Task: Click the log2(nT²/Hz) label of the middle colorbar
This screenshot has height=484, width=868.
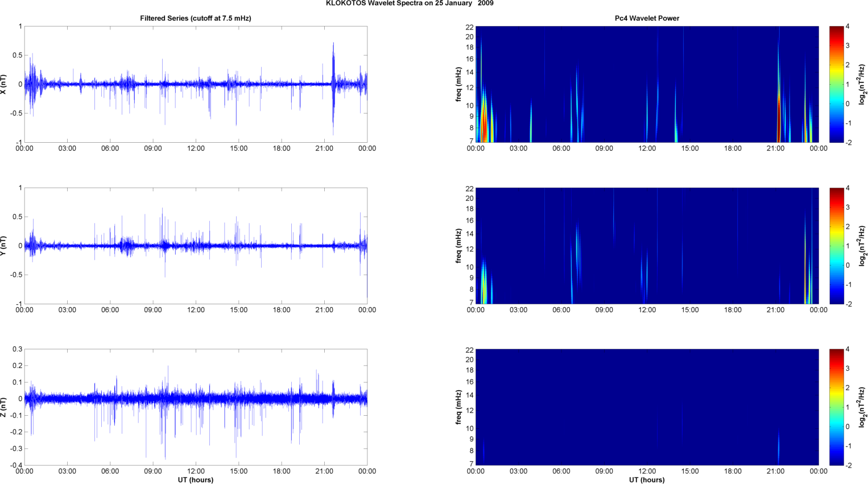Action: click(x=862, y=246)
